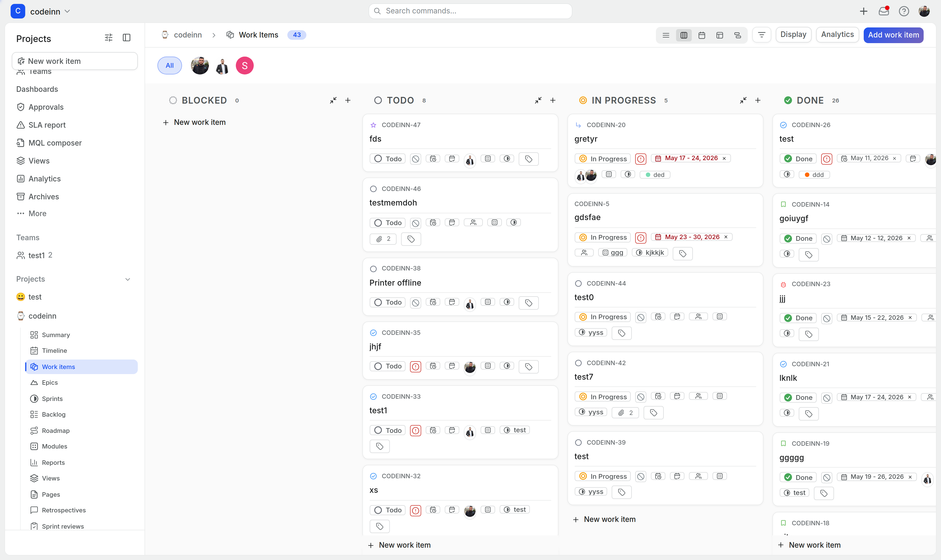Filter by the suited-man avatar

222,66
